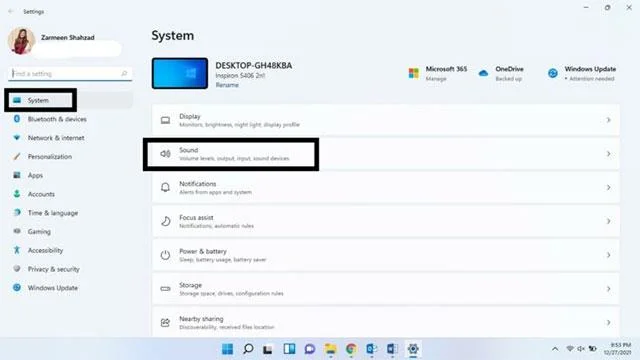Viewport: 640px width, 360px height.
Task: Go to Network & internet settings
Action: pyautogui.click(x=70, y=138)
